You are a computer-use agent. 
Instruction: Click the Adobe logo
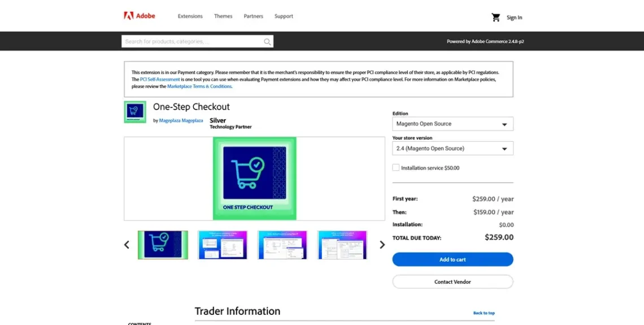pyautogui.click(x=139, y=16)
